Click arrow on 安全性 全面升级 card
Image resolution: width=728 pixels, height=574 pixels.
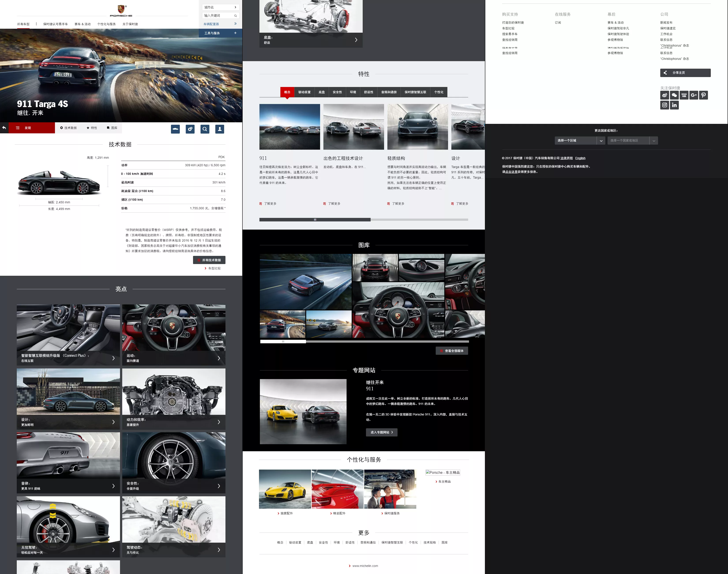[219, 486]
